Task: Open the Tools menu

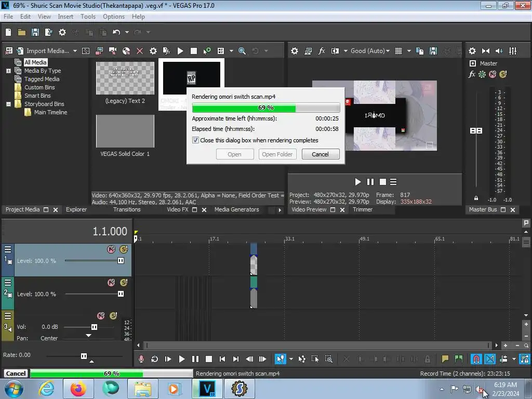Action: (x=88, y=17)
